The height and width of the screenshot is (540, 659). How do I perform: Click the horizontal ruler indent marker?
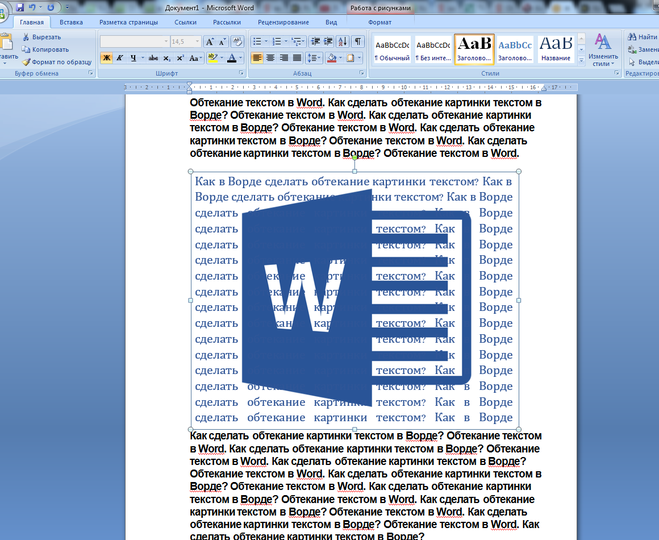point(189,87)
